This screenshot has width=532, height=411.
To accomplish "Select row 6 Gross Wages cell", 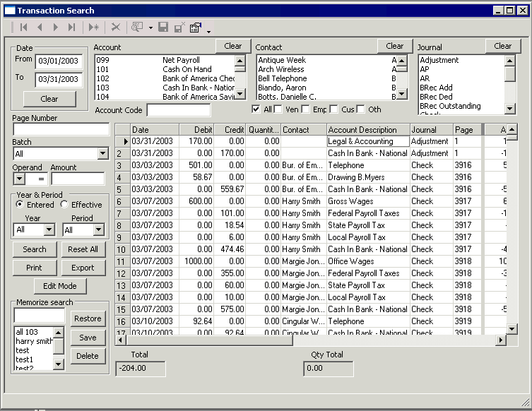I will click(x=368, y=201).
